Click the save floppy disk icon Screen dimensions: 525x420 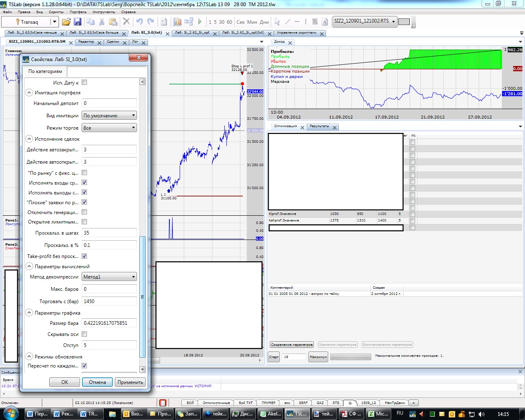[77, 22]
